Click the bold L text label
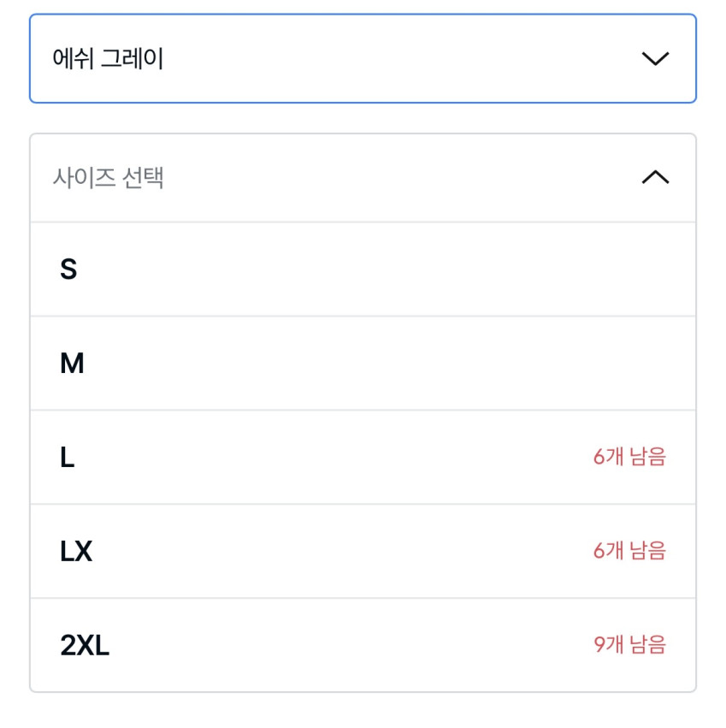 pyautogui.click(x=68, y=459)
